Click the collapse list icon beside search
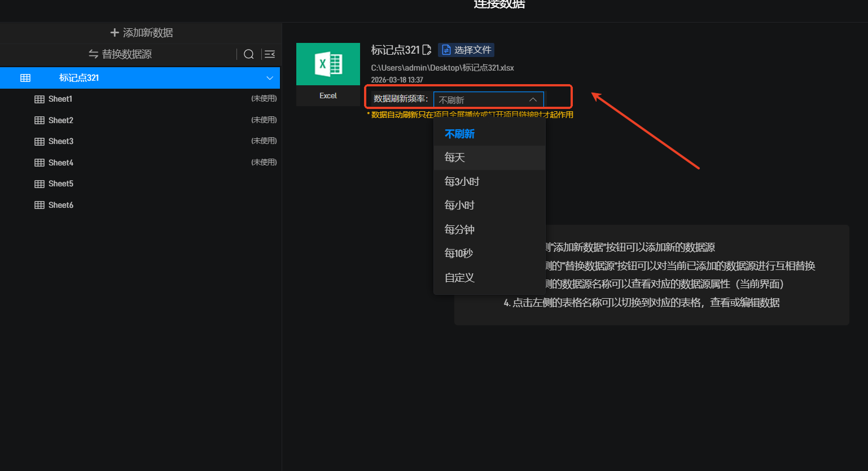This screenshot has height=471, width=868. (x=270, y=54)
